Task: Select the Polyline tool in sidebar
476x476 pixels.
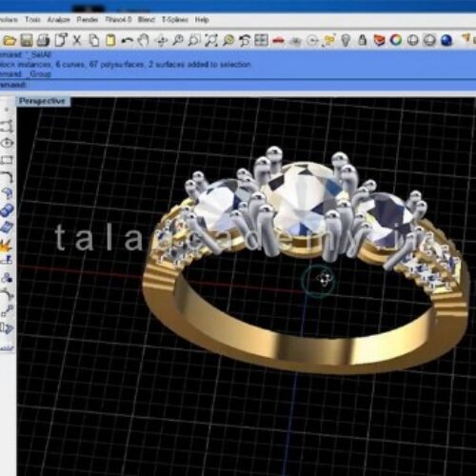Action: click(x=7, y=126)
